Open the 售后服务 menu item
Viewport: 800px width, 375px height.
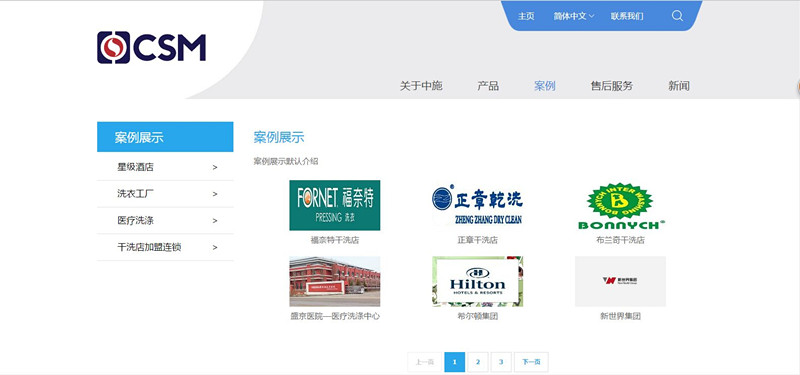pos(612,86)
